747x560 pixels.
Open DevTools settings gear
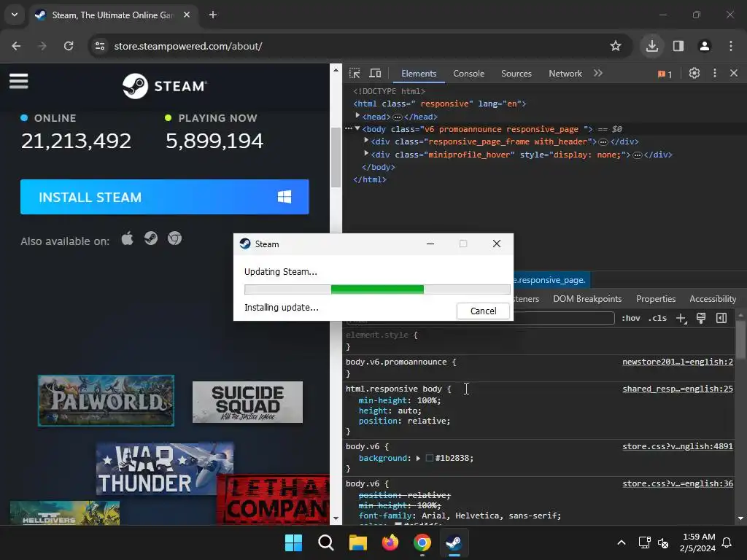click(694, 74)
